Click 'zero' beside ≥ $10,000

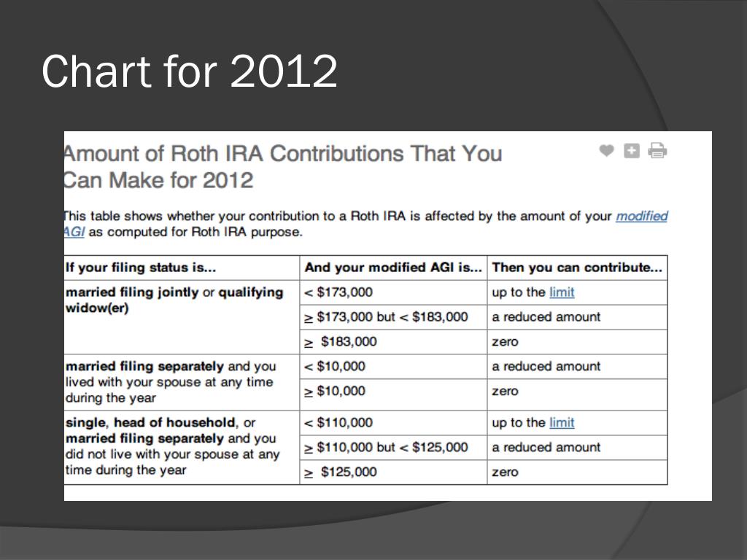(x=578, y=394)
